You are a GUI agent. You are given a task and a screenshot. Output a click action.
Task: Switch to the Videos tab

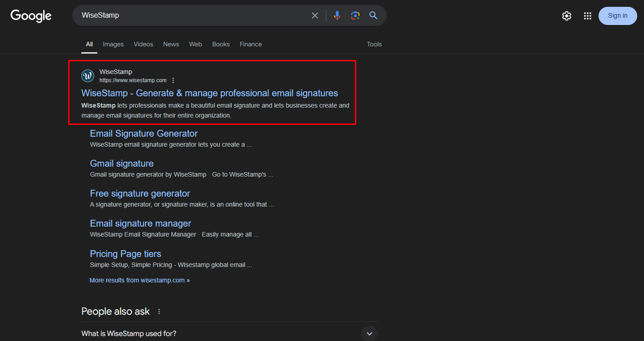[x=143, y=44]
